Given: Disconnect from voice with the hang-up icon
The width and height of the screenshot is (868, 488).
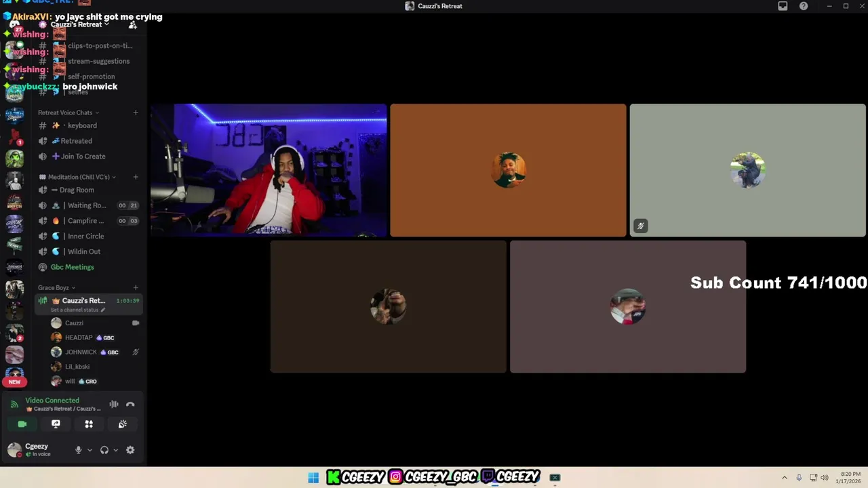Looking at the screenshot, I should [130, 405].
